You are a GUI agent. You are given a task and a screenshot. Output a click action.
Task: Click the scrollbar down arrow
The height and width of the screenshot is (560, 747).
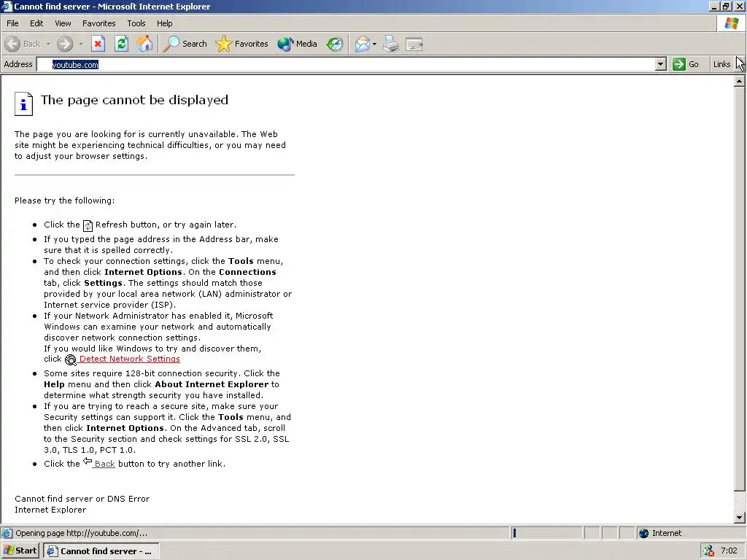pos(739,517)
